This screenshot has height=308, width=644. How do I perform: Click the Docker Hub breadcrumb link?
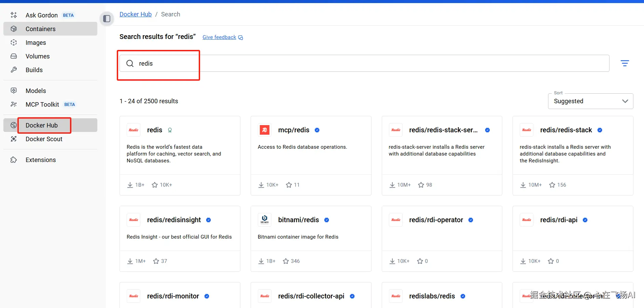coord(136,14)
